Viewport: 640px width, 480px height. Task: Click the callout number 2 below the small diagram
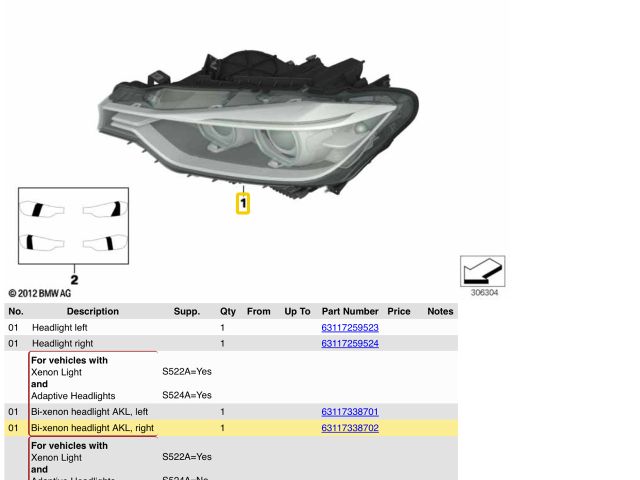pyautogui.click(x=74, y=280)
